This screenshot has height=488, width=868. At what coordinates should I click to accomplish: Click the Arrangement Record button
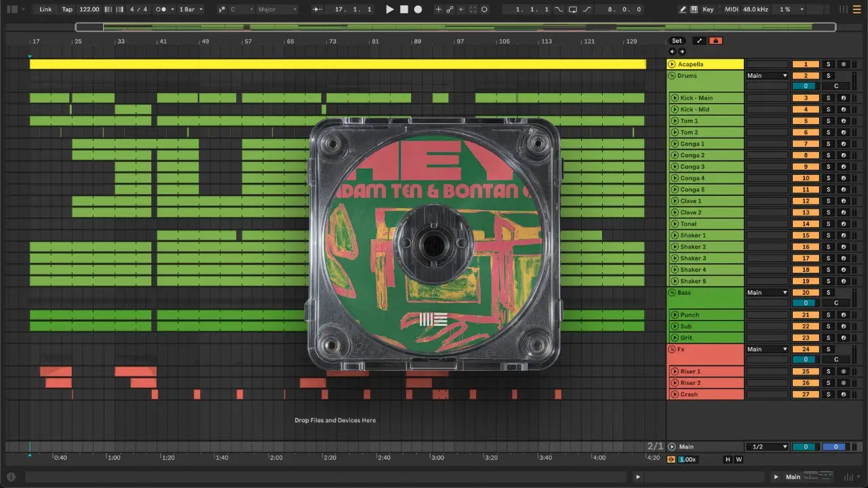click(x=418, y=9)
